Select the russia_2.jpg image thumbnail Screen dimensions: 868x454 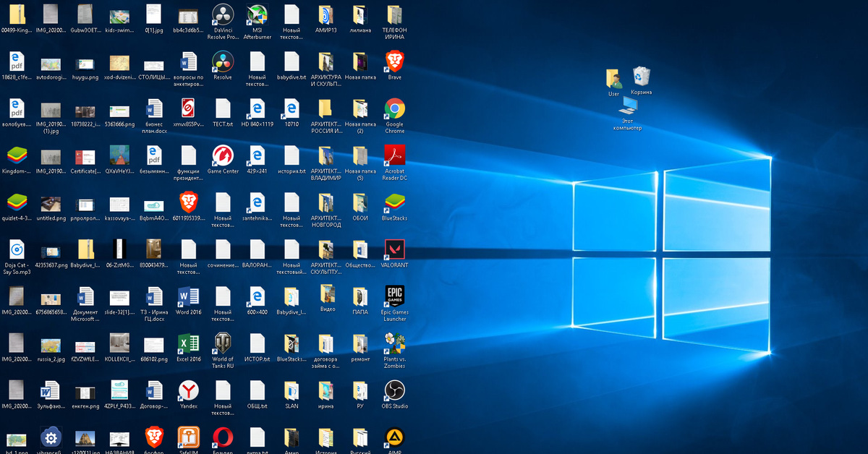click(50, 343)
